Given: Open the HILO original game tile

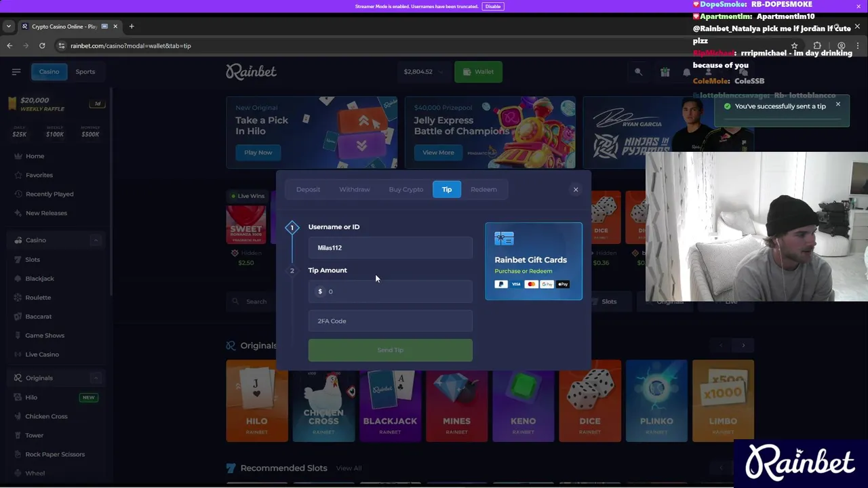Looking at the screenshot, I should pyautogui.click(x=257, y=401).
